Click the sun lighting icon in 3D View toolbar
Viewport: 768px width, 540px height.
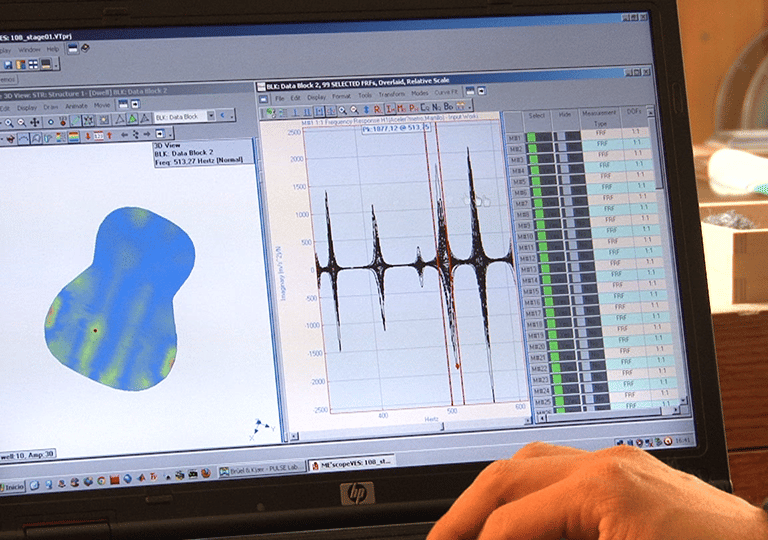pyautogui.click(x=104, y=120)
